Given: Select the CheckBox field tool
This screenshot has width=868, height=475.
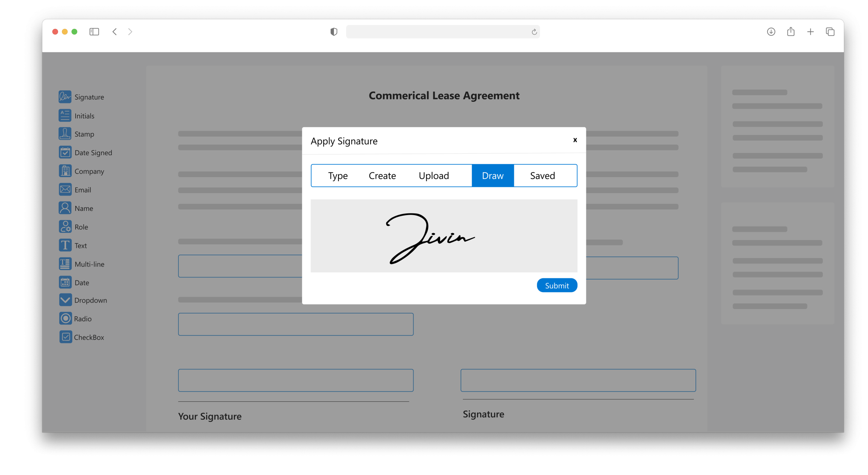Looking at the screenshot, I should [x=65, y=337].
